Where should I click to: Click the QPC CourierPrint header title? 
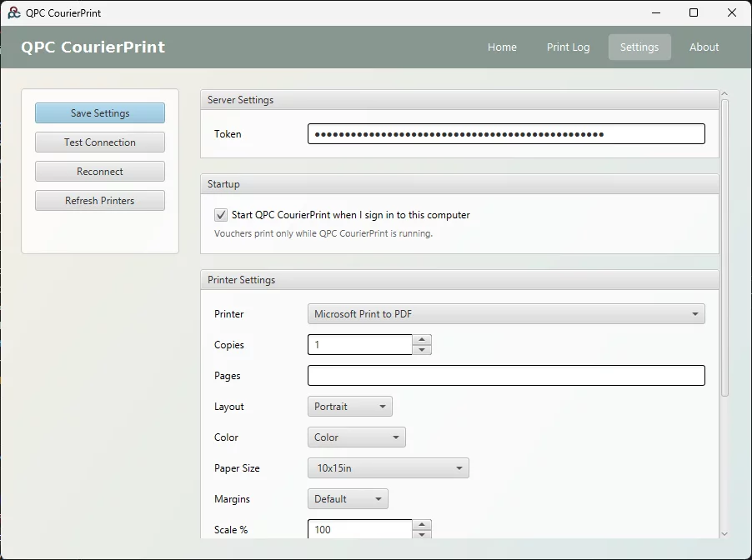[x=93, y=47]
